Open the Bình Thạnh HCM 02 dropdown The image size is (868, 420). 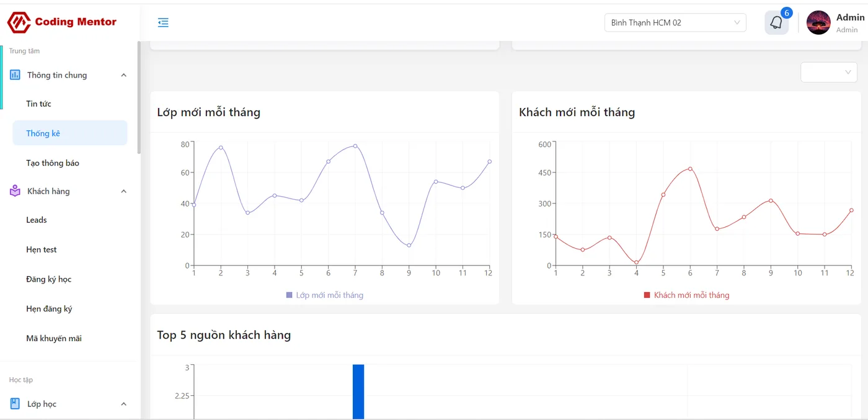tap(675, 23)
